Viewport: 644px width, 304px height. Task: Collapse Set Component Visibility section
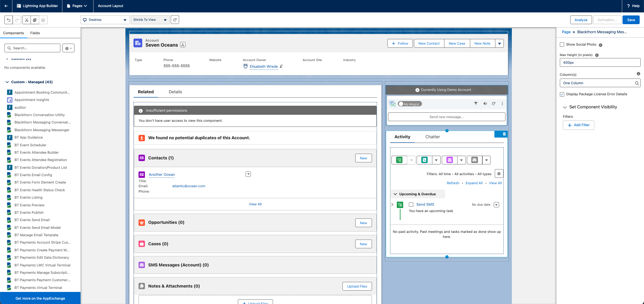click(x=565, y=107)
